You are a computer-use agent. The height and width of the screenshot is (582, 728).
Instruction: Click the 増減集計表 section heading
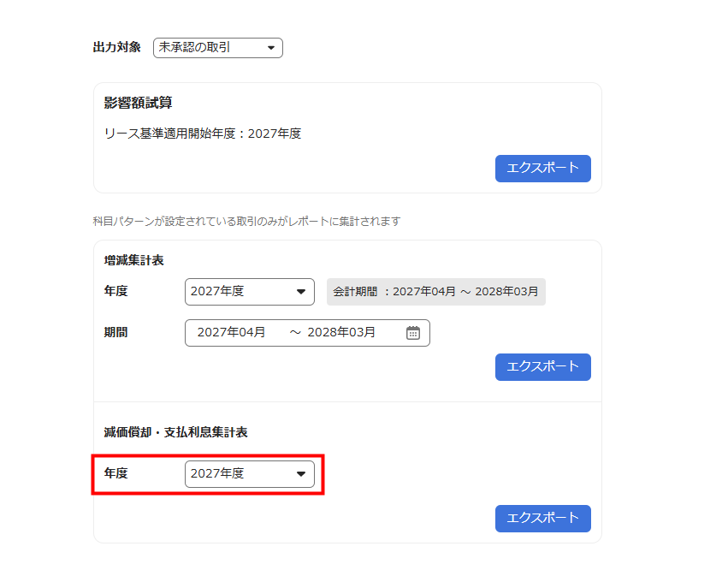[133, 260]
